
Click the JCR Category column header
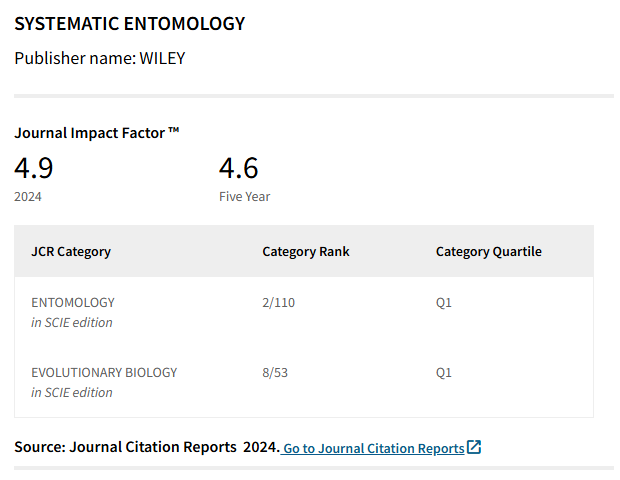(x=71, y=251)
